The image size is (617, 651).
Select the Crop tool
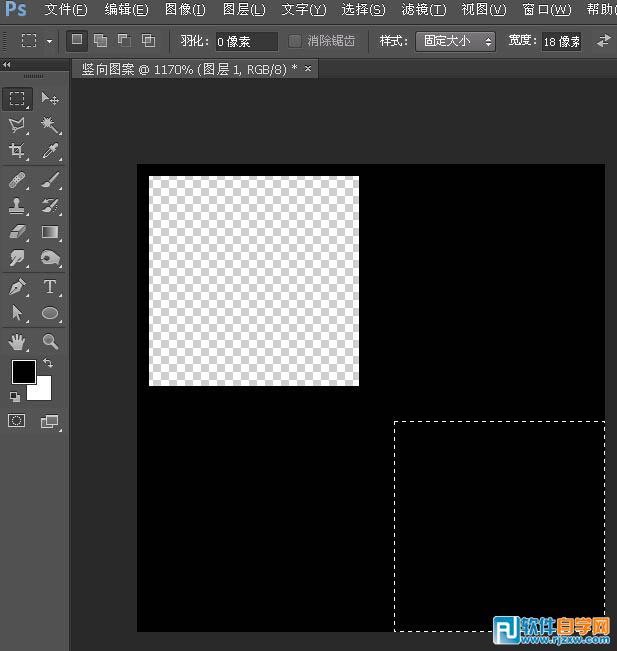tap(17, 150)
